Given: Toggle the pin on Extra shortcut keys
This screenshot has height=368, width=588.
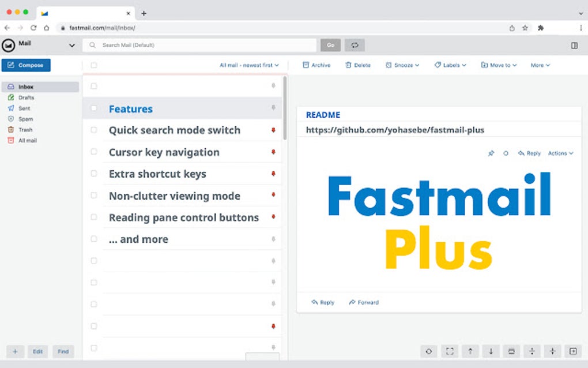Looking at the screenshot, I should [273, 174].
